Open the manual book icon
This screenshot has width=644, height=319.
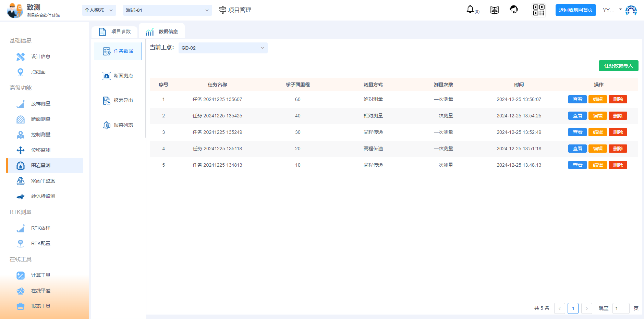click(494, 10)
